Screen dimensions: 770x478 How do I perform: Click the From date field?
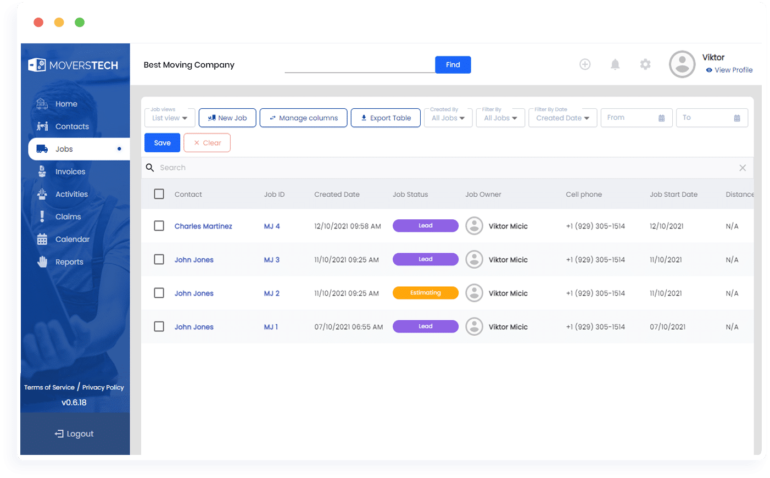point(636,118)
